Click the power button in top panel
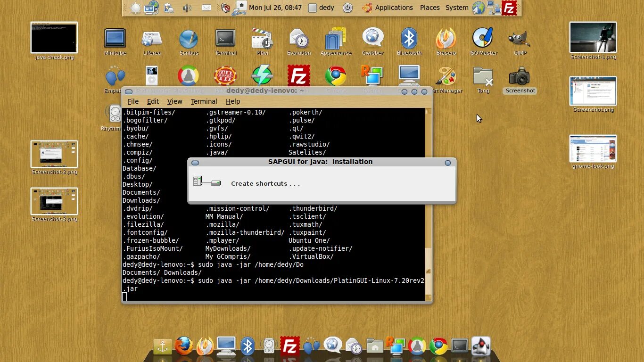Viewport: 644px width, 362px height. pyautogui.click(x=347, y=8)
